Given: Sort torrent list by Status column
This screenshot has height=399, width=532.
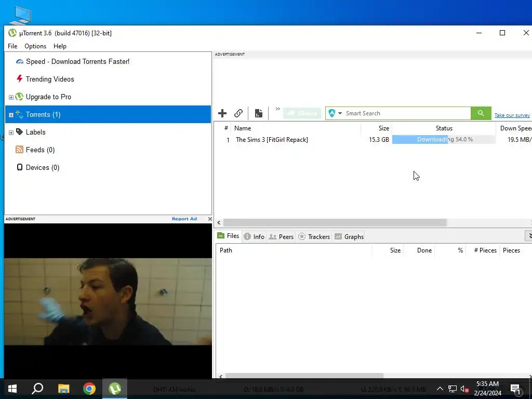Looking at the screenshot, I should (x=444, y=128).
